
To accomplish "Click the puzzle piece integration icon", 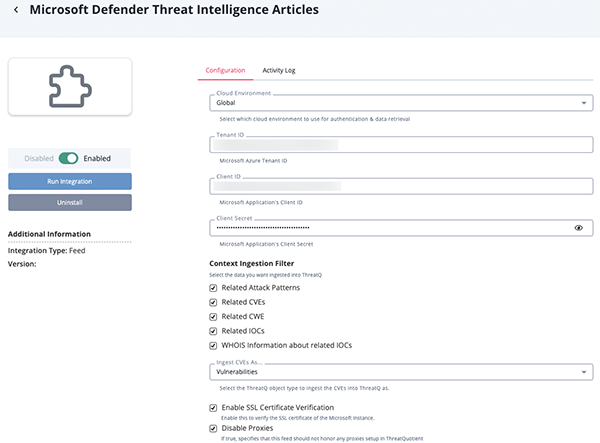I will 70,86.
